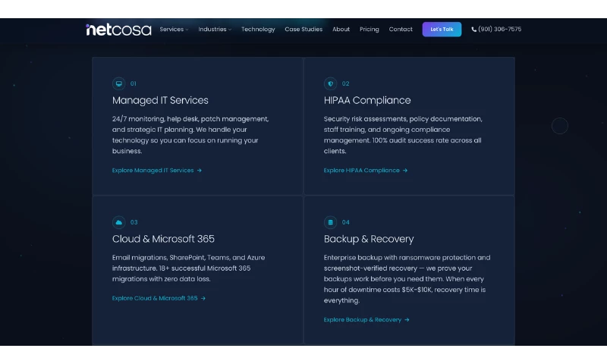Open the Pricing page
607x364 pixels.
370,30
